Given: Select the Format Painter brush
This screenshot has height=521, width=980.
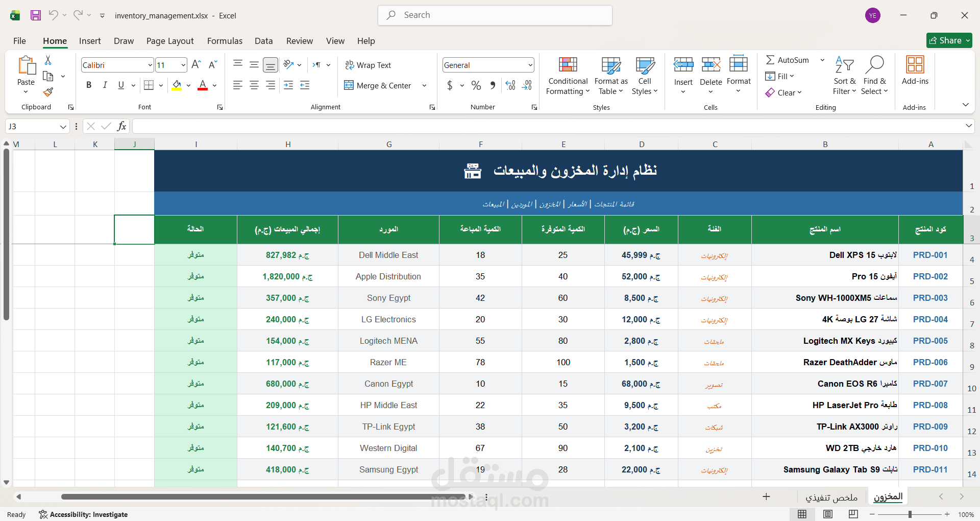Looking at the screenshot, I should point(48,92).
